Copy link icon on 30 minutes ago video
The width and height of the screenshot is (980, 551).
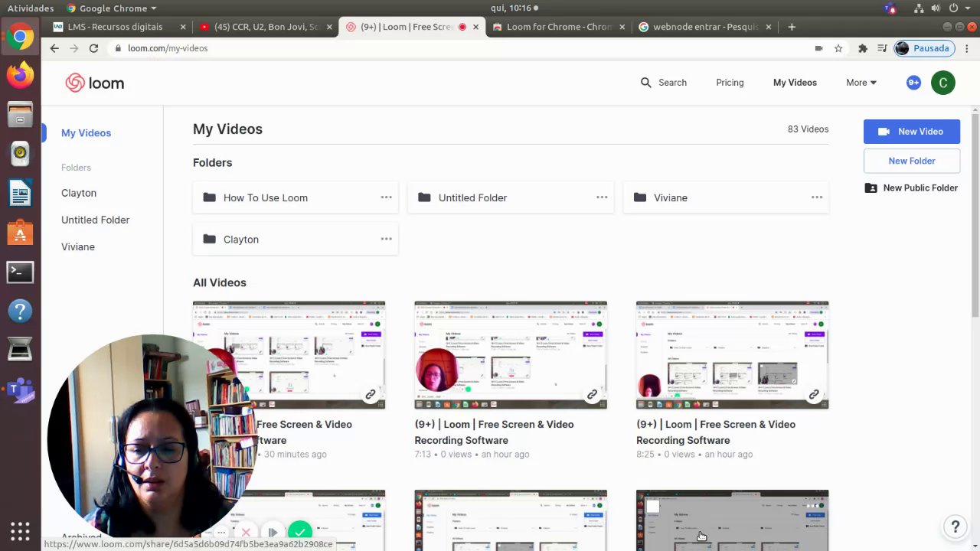click(x=371, y=395)
